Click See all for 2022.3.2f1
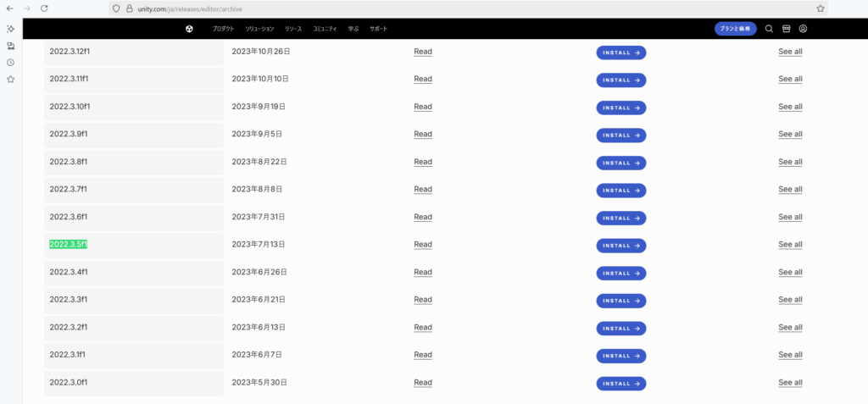Image resolution: width=868 pixels, height=404 pixels. (790, 327)
